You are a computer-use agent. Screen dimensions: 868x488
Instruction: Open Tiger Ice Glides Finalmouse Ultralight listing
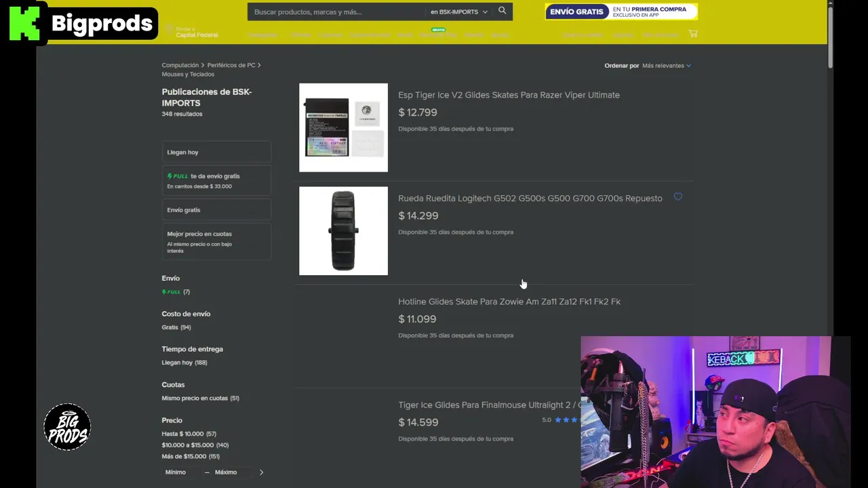pos(490,405)
